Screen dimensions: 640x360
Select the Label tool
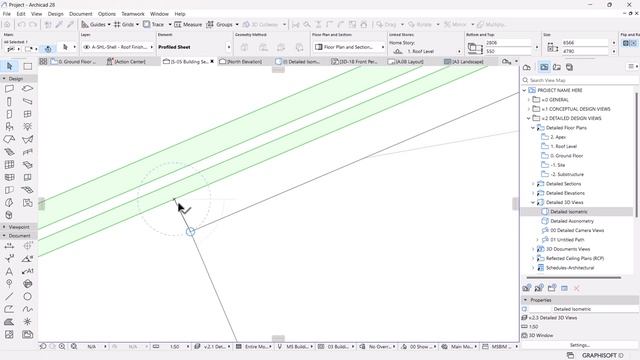pos(27,271)
